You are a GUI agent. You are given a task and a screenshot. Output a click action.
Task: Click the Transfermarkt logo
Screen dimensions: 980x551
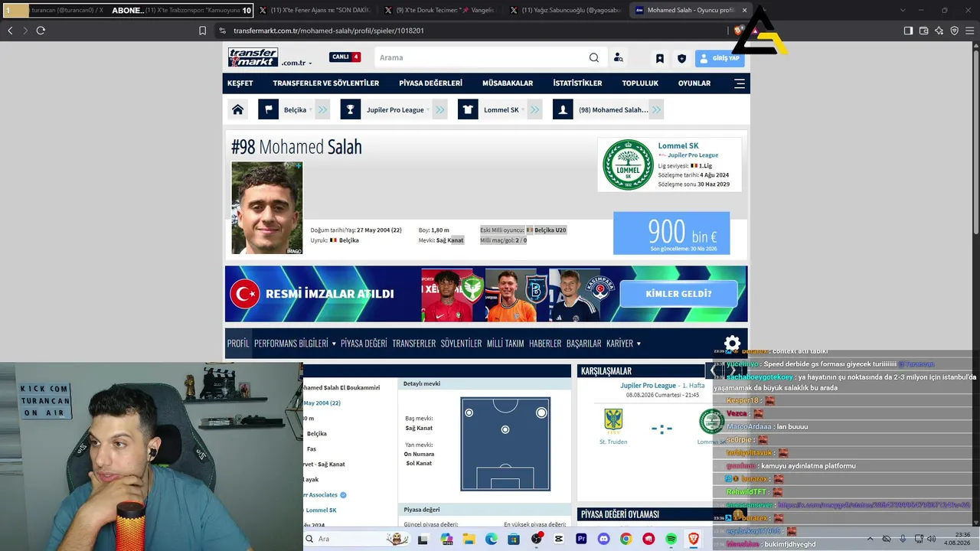[253, 57]
